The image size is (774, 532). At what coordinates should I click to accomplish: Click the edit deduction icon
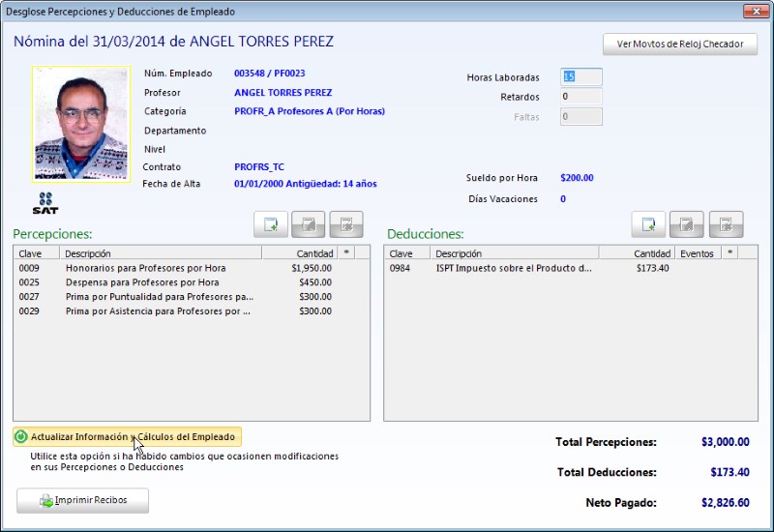point(687,224)
